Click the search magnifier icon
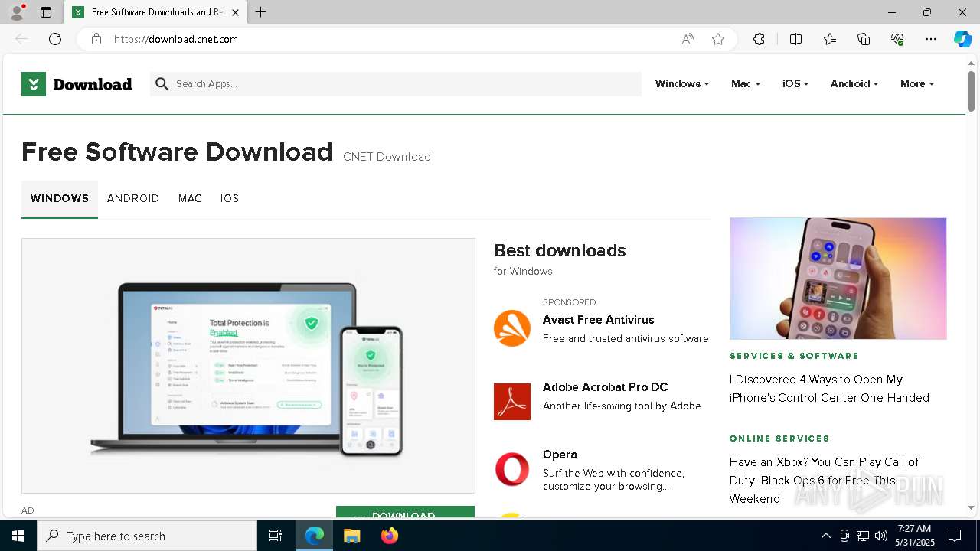Image resolution: width=980 pixels, height=551 pixels. (x=162, y=84)
